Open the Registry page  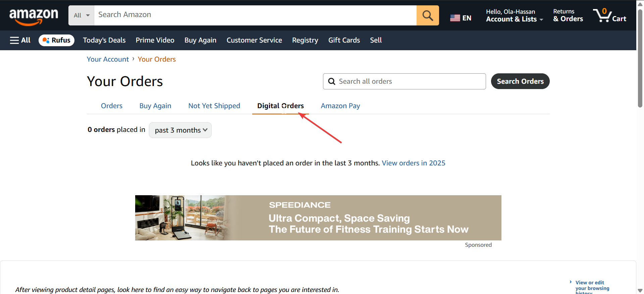(x=305, y=40)
